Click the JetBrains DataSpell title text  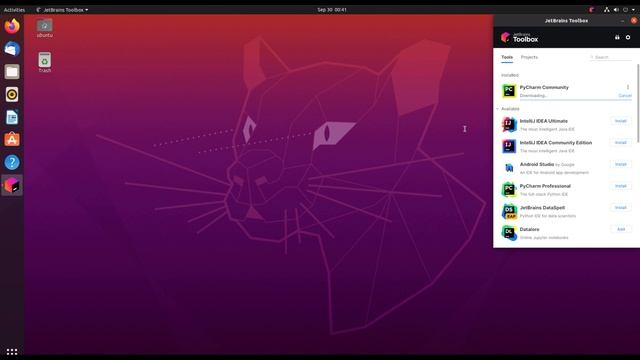pyautogui.click(x=542, y=208)
